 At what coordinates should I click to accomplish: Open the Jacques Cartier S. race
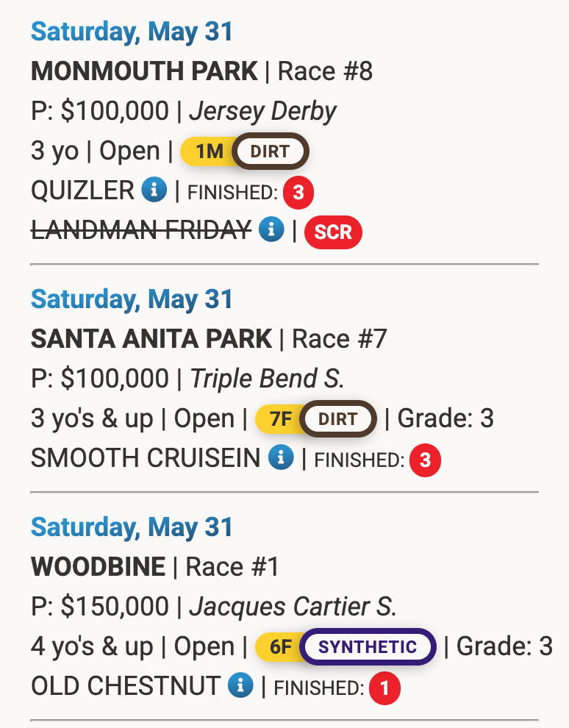click(293, 607)
